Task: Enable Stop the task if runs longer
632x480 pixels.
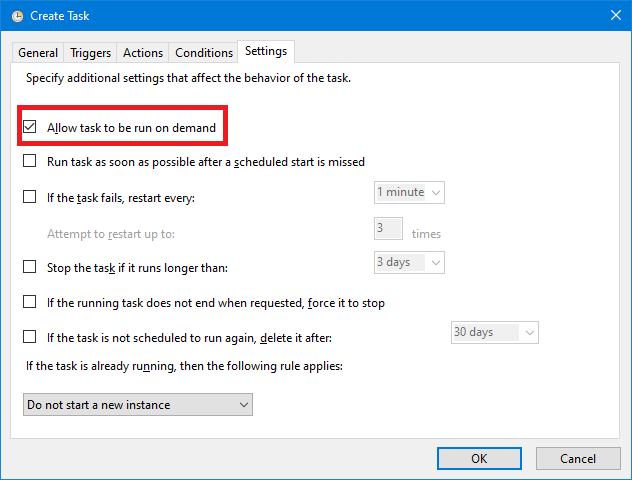Action: pos(29,267)
